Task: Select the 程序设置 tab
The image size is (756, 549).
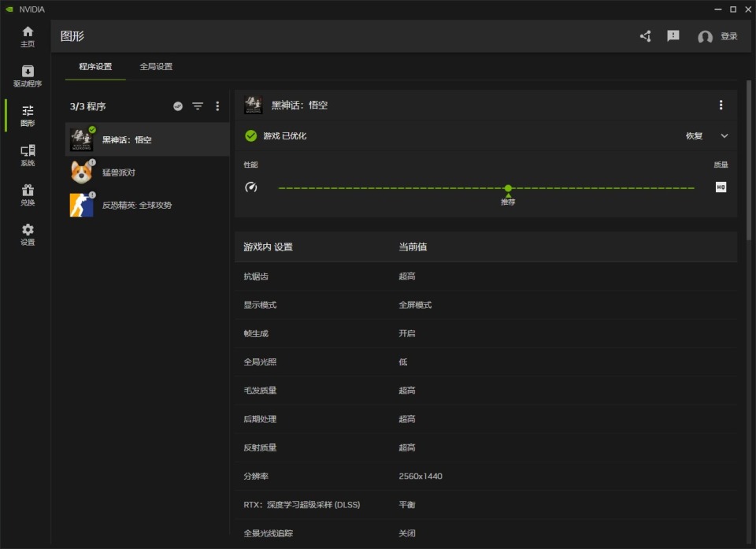Action: [x=95, y=67]
